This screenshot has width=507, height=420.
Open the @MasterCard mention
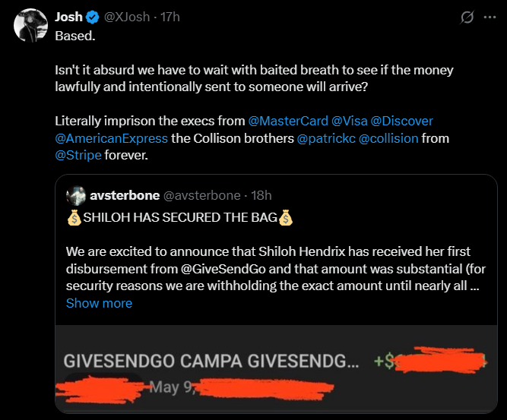click(288, 121)
